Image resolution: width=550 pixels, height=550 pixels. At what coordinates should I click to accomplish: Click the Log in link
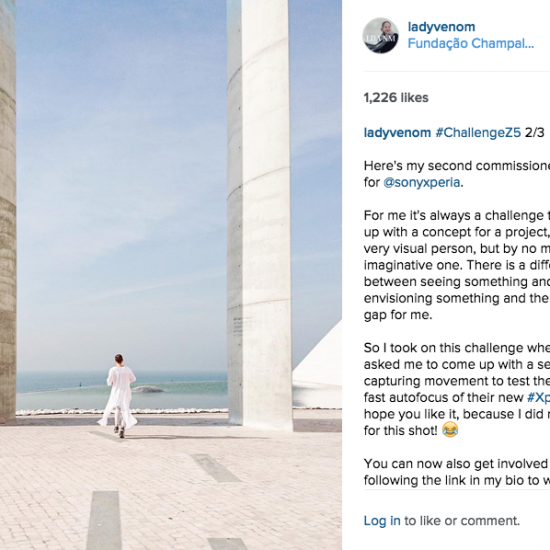382,521
